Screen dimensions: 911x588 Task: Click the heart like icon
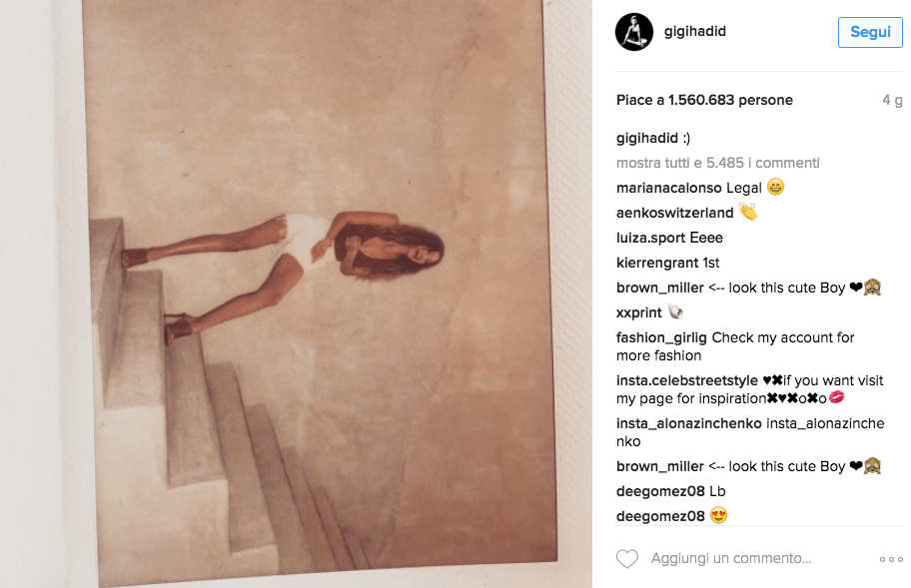[627, 559]
